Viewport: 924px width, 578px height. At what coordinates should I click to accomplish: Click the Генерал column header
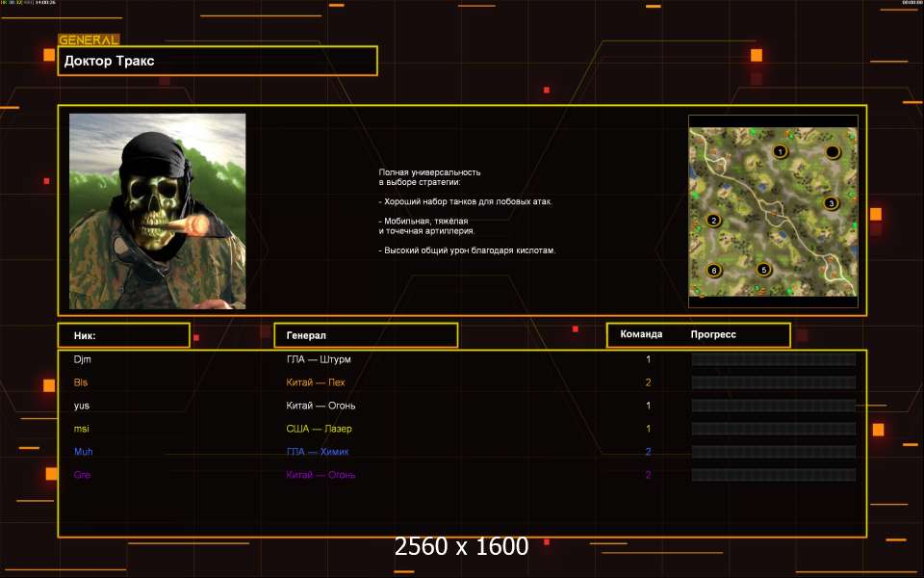tap(366, 335)
